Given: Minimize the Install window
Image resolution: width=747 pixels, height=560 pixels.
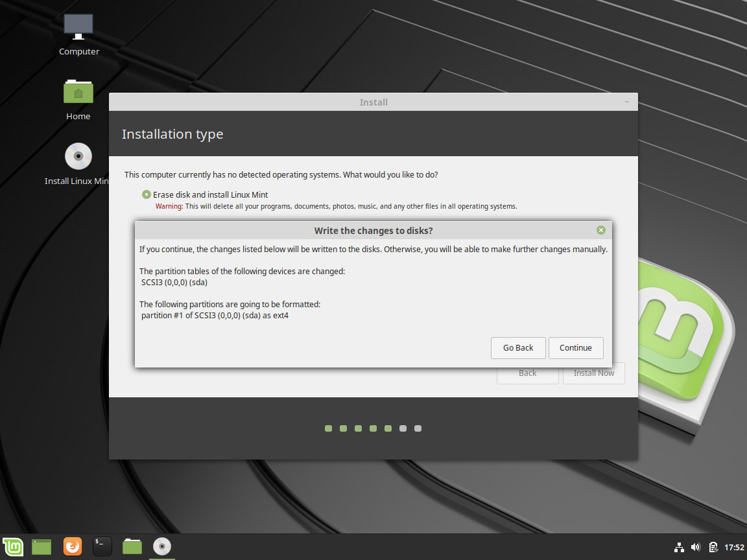Looking at the screenshot, I should pos(627,102).
